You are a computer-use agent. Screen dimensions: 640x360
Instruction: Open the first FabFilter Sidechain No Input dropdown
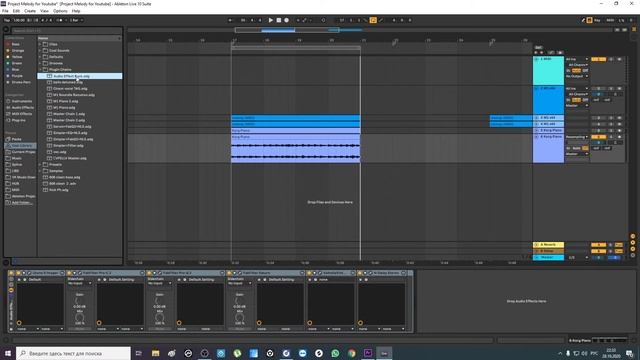click(80, 283)
